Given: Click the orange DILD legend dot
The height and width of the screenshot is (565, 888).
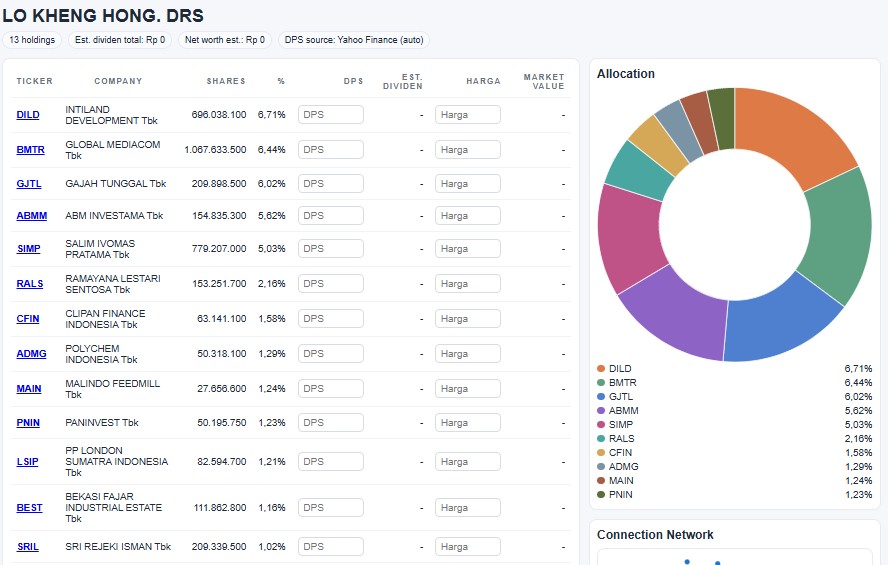Looking at the screenshot, I should [601, 369].
